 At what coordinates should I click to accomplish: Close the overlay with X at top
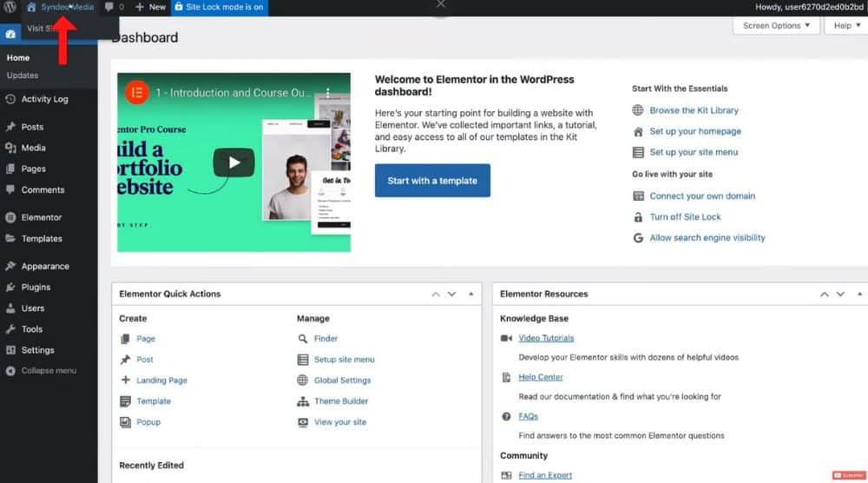pyautogui.click(x=441, y=4)
